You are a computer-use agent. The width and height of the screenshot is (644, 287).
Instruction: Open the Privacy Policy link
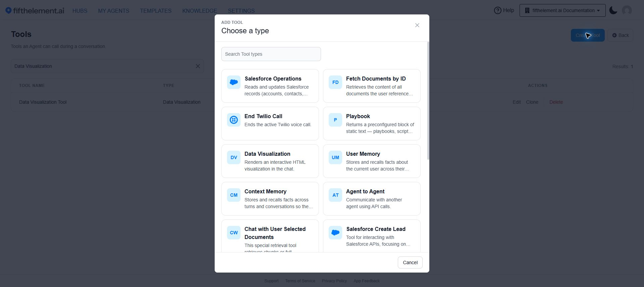(x=334, y=281)
